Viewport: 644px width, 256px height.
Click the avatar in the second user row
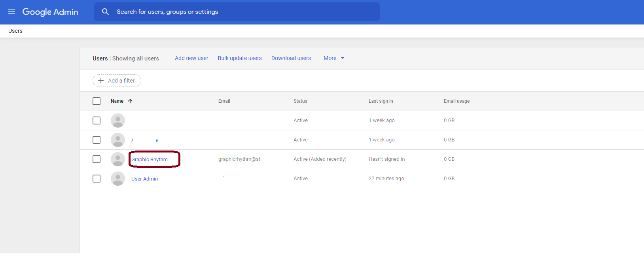[118, 140]
